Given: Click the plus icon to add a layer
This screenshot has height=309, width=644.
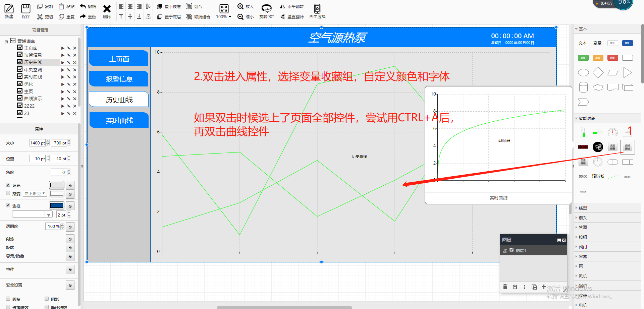Looking at the screenshot, I should (544, 287).
